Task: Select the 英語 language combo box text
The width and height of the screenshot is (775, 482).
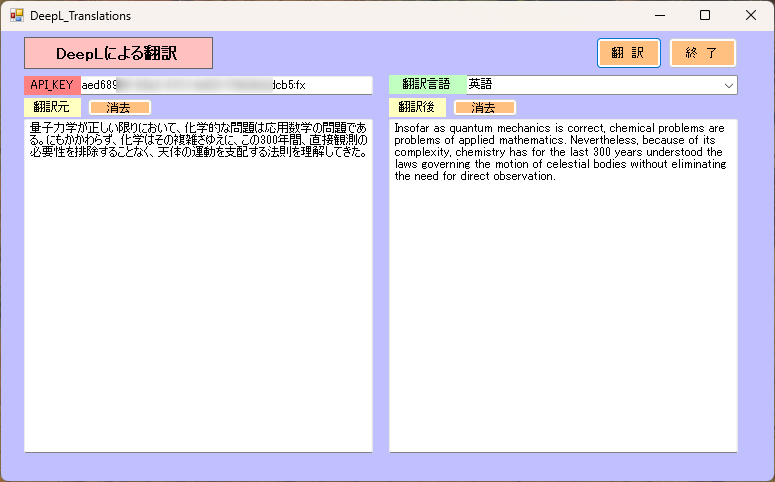Action: [590, 86]
